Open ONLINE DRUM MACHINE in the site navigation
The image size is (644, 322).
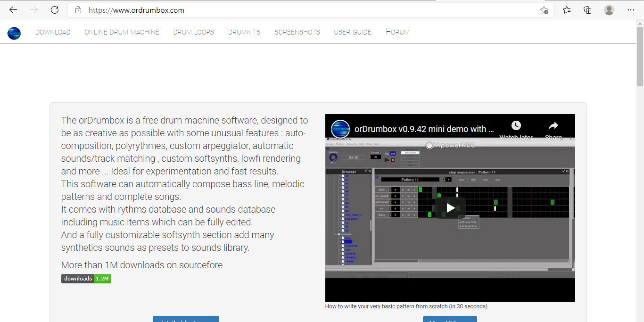pyautogui.click(x=122, y=32)
